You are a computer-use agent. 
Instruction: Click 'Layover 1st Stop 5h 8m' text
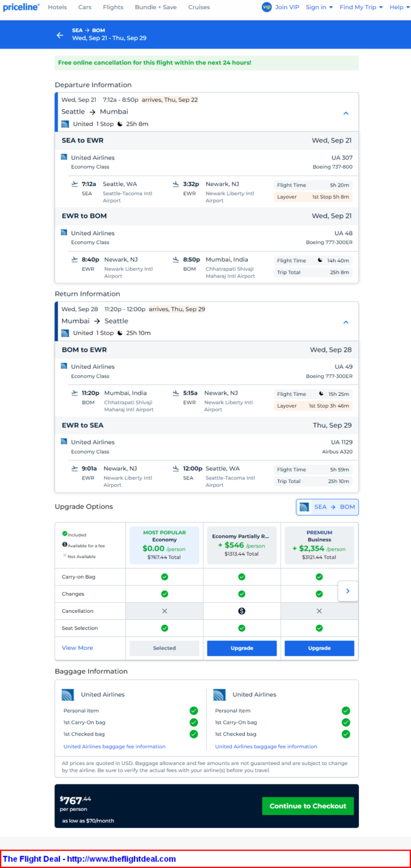click(x=313, y=197)
